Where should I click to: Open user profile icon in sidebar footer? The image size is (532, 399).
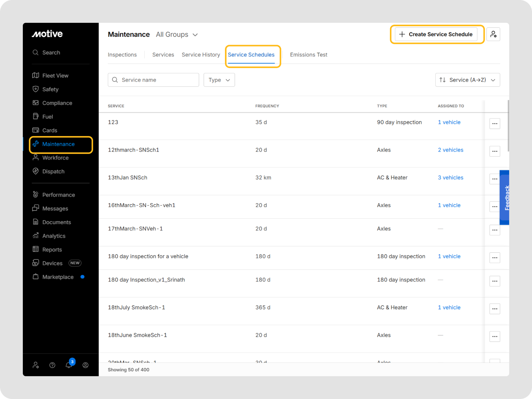click(85, 365)
